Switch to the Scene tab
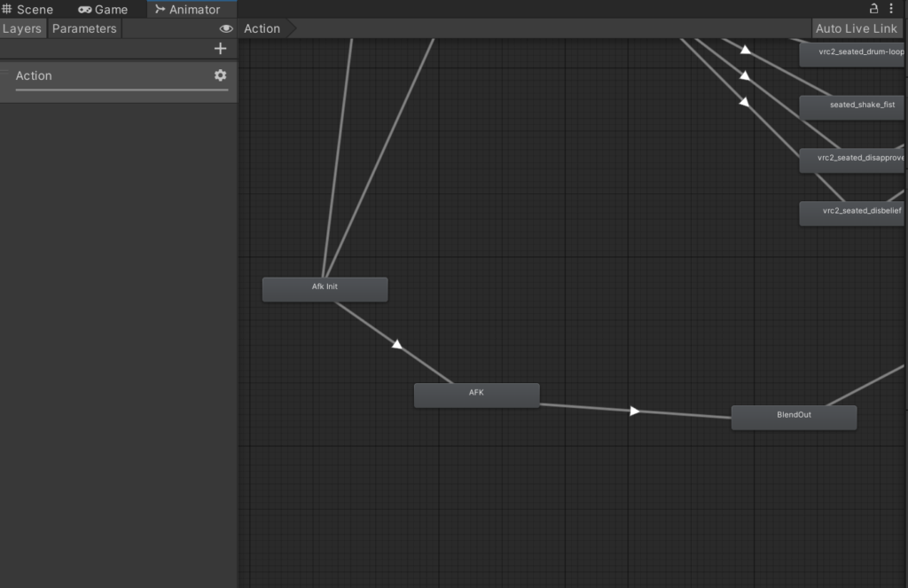This screenshot has width=908, height=588. pyautogui.click(x=27, y=9)
